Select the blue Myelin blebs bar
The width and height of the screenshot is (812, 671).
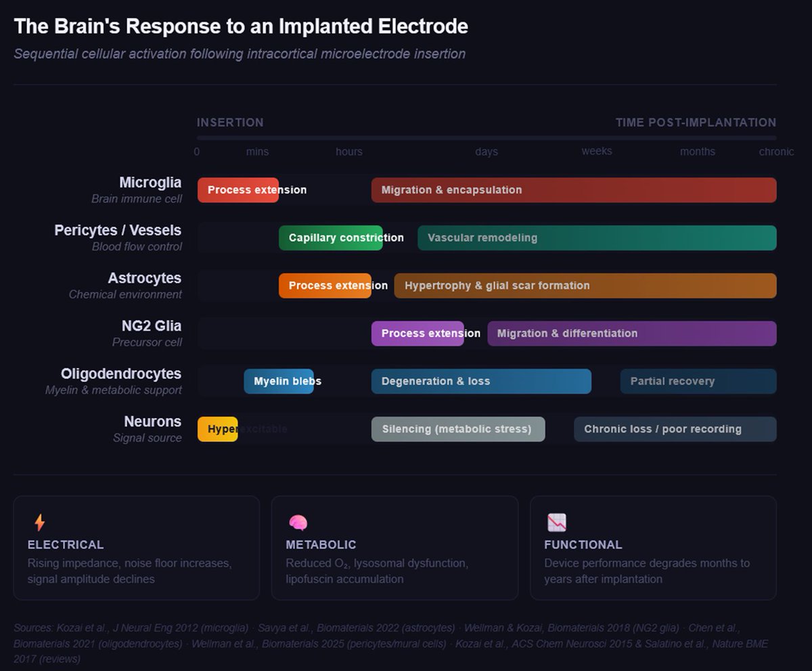tap(278, 381)
